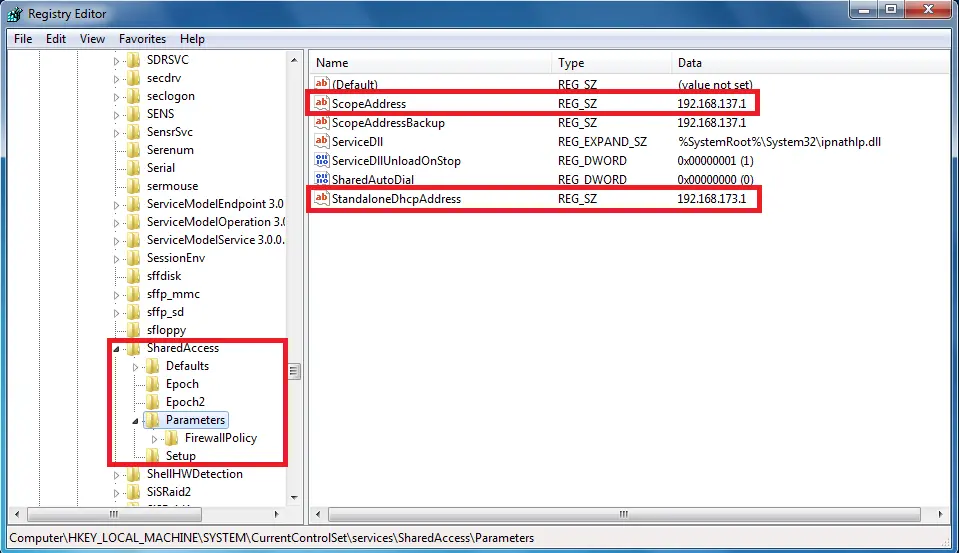Screen dimensions: 959x553
Task: Click the SENS folder icon
Action: click(x=134, y=114)
